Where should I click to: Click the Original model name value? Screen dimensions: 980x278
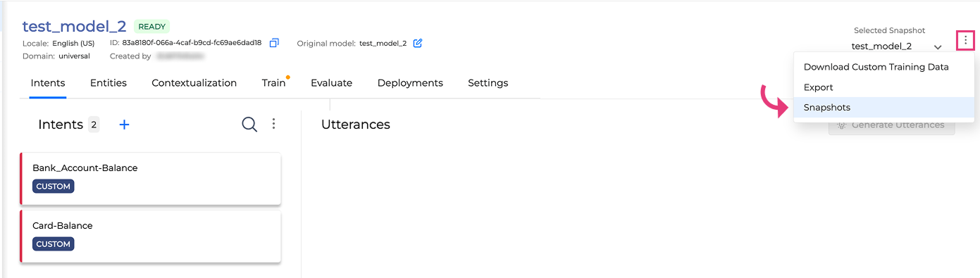pyautogui.click(x=383, y=43)
